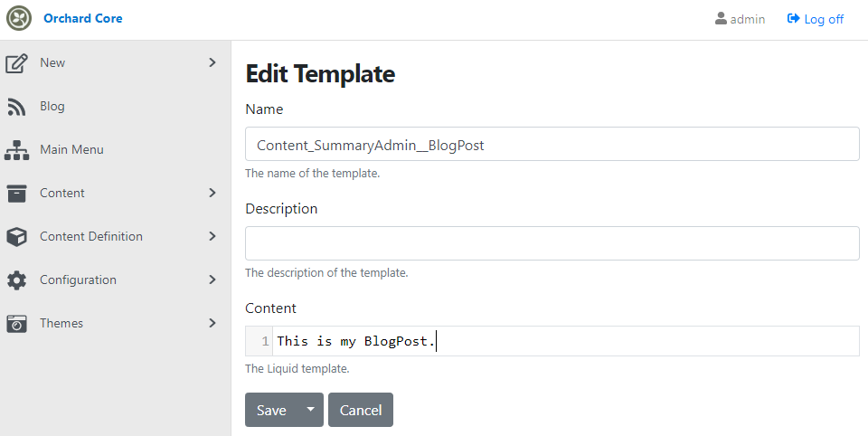Click the admin user icon
This screenshot has height=436, width=868.
(721, 19)
